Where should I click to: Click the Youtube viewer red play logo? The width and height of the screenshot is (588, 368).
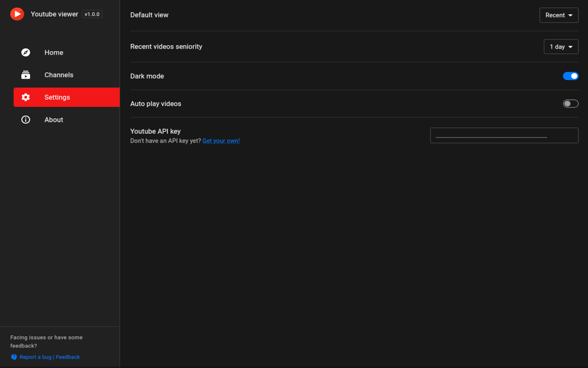pyautogui.click(x=17, y=14)
